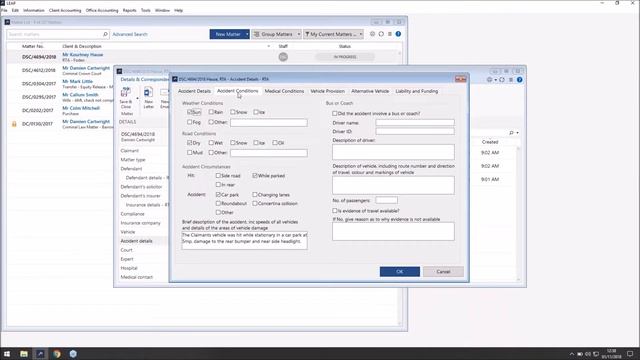Viewport: 640px width, 360px height.
Task: Click Search matters field in Matter List
Action: 55,34
